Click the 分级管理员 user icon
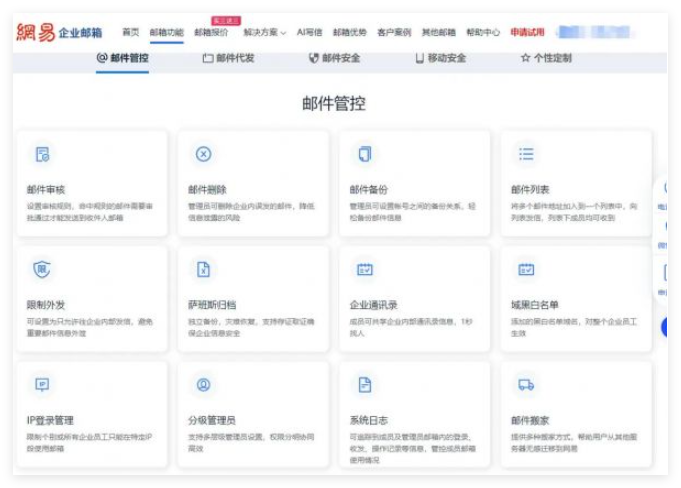The image size is (681, 488). pos(203,385)
